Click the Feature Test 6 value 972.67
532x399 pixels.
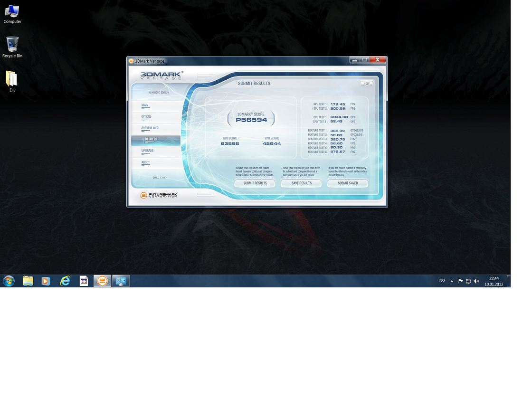[x=338, y=152]
